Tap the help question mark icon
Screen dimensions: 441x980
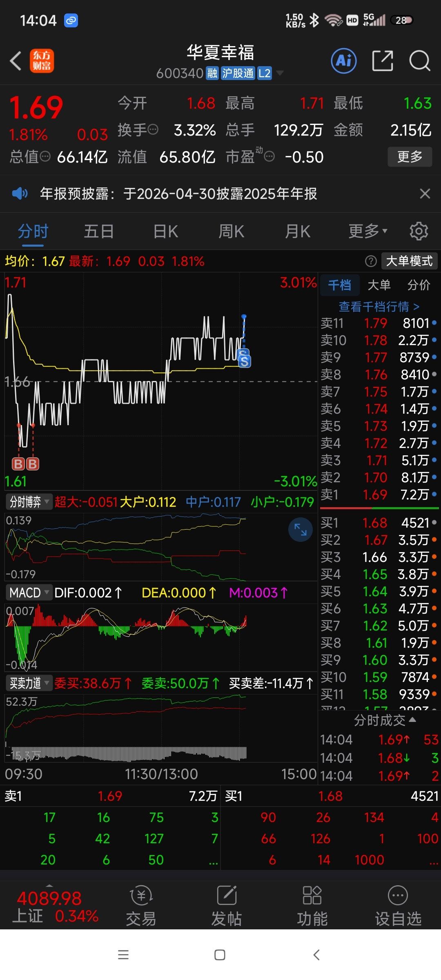click(x=371, y=261)
